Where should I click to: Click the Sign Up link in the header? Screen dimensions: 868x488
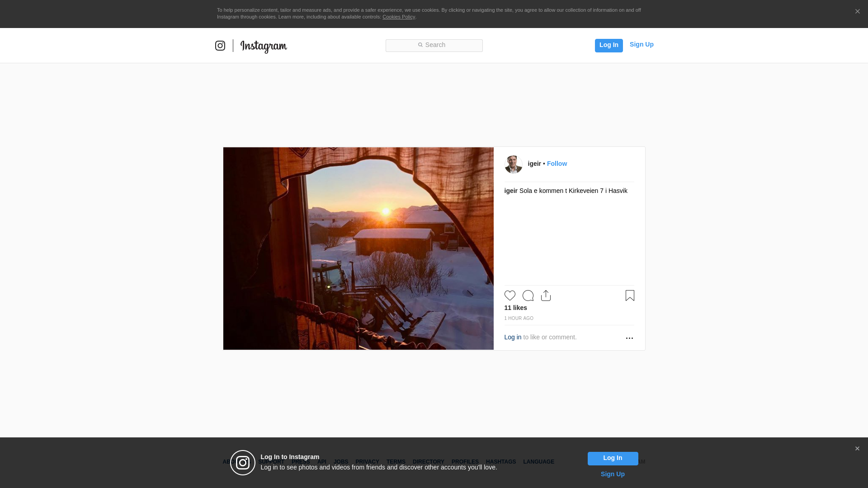(641, 44)
